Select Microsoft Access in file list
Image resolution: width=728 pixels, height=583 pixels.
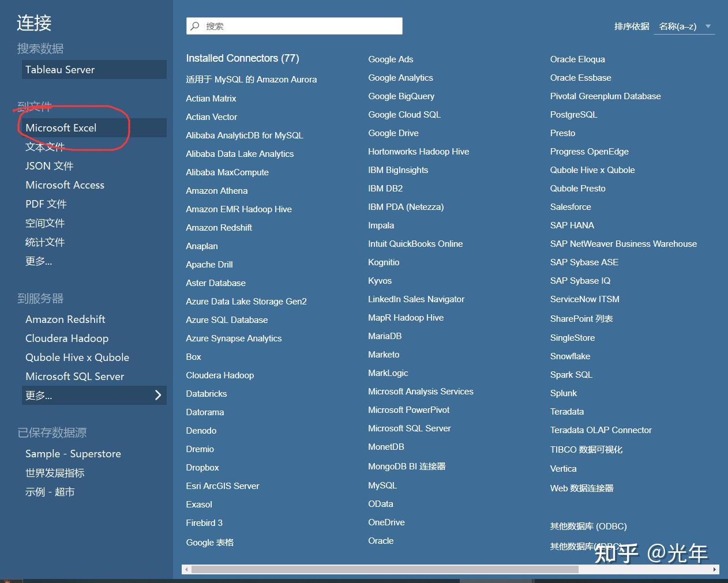click(x=65, y=185)
